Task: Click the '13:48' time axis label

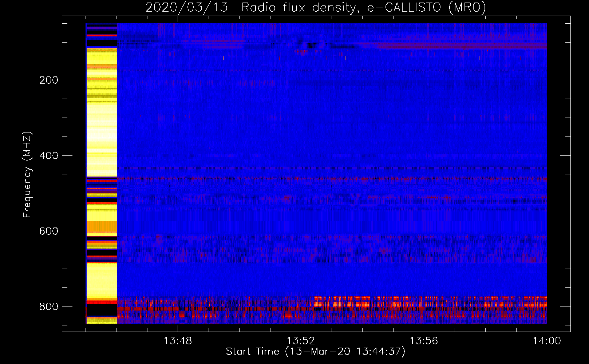Action: pos(178,341)
